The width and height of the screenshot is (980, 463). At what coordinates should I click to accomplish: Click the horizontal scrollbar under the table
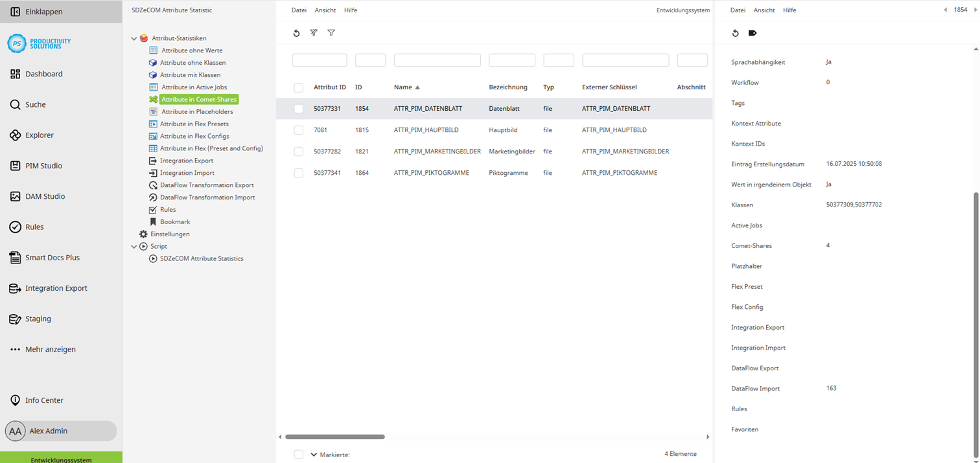[335, 437]
